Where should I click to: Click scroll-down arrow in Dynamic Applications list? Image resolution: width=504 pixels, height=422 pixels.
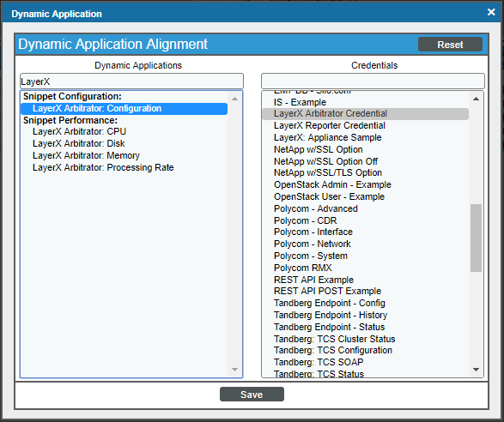click(x=235, y=370)
